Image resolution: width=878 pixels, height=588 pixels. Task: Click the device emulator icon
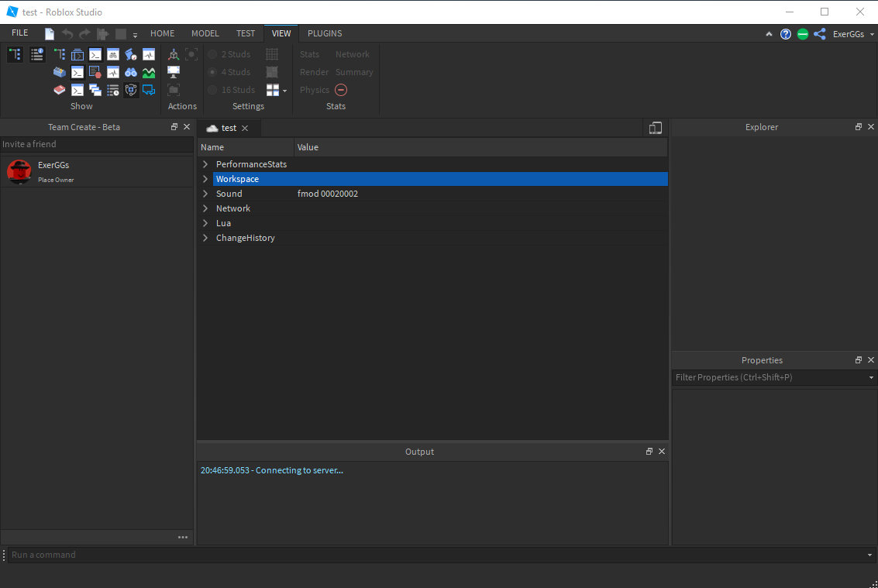[656, 129]
